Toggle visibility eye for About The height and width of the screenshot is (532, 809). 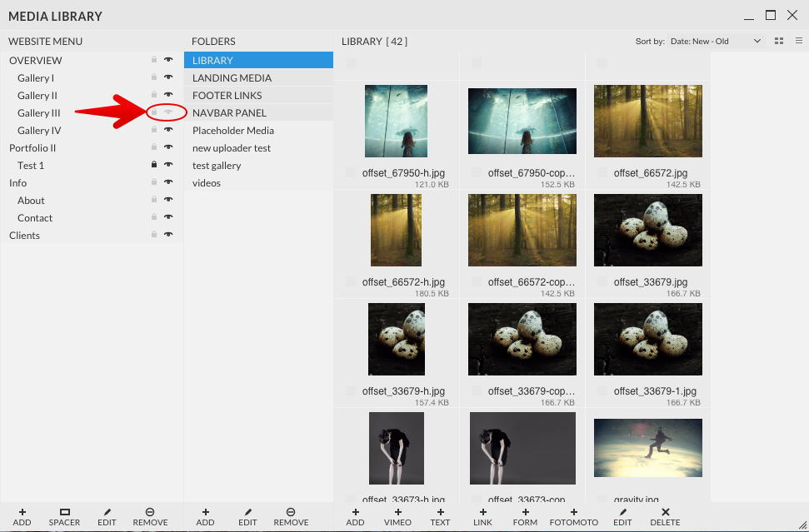[x=168, y=200]
